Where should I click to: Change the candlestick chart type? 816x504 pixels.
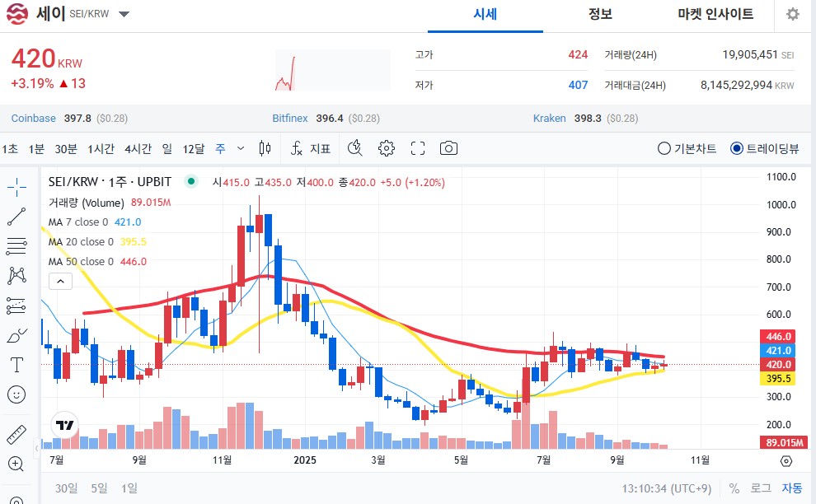click(265, 149)
